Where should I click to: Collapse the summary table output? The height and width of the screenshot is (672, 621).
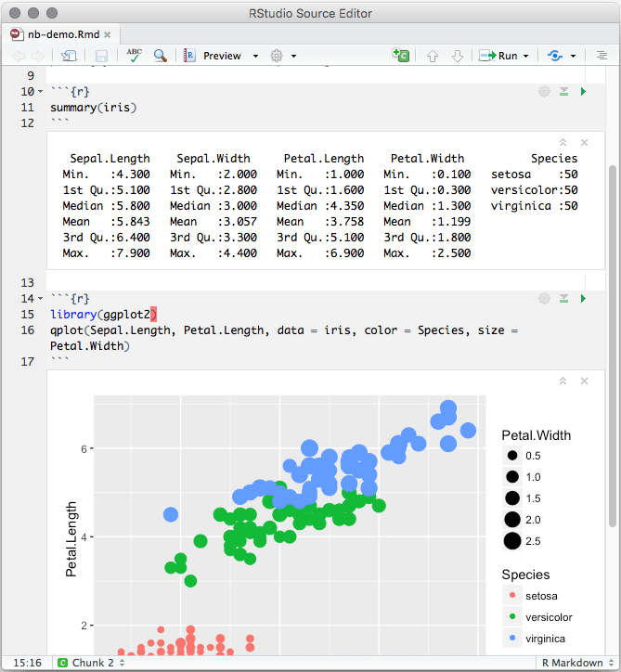[563, 142]
